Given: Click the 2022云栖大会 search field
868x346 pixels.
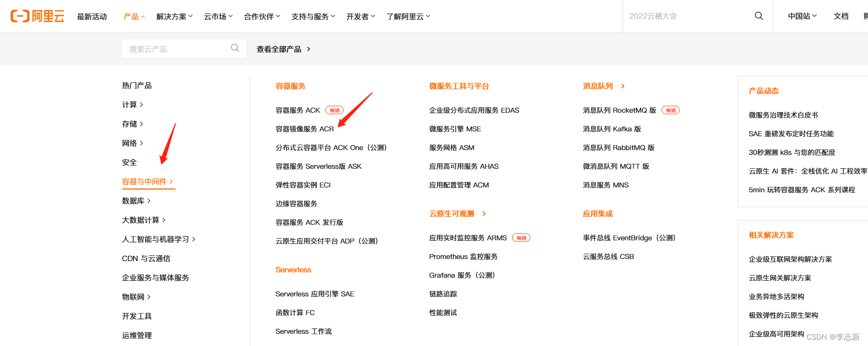Looking at the screenshot, I should [688, 16].
